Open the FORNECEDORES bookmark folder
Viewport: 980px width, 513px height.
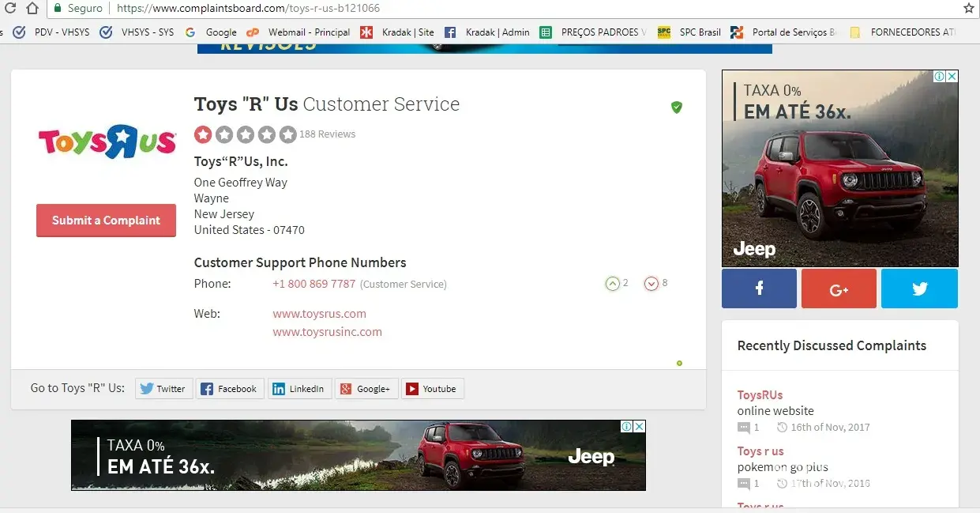[x=903, y=32]
